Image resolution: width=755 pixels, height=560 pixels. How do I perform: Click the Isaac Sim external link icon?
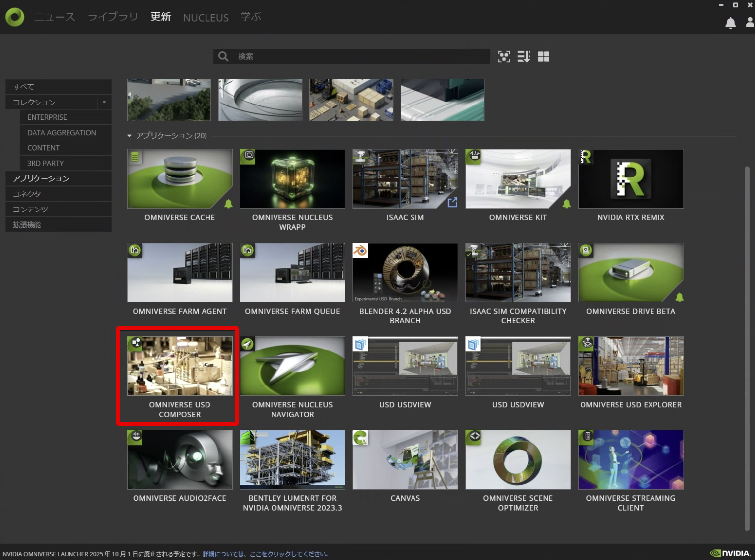[x=452, y=202]
